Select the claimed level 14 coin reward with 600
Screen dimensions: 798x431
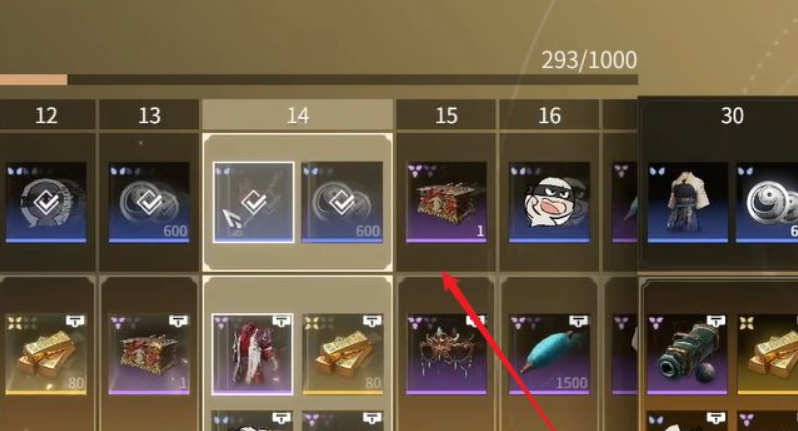click(342, 202)
